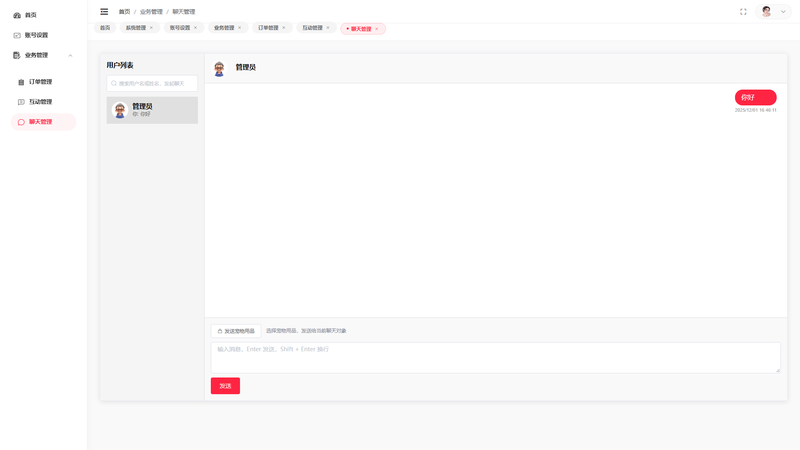Close the 订单管理 tab

(284, 28)
